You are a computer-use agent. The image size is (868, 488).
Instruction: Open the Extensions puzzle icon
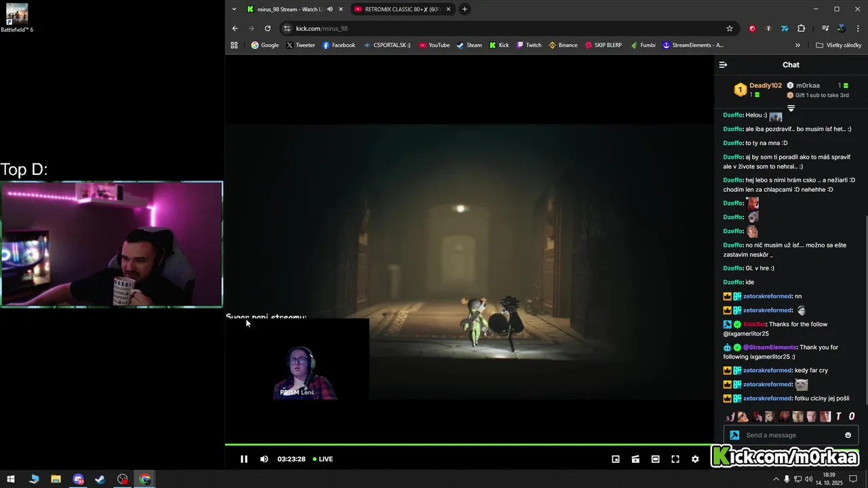point(801,28)
